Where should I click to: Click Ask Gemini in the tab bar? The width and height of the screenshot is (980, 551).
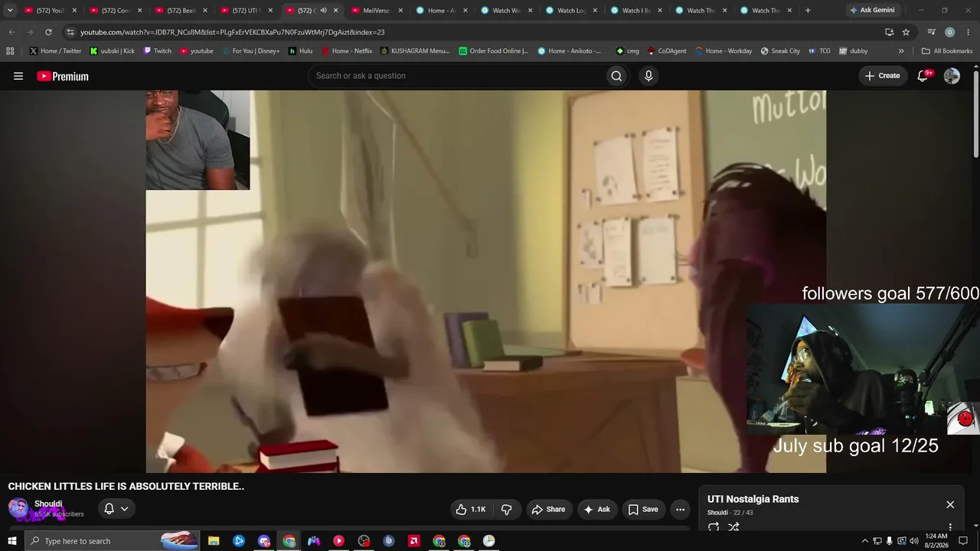871,10
